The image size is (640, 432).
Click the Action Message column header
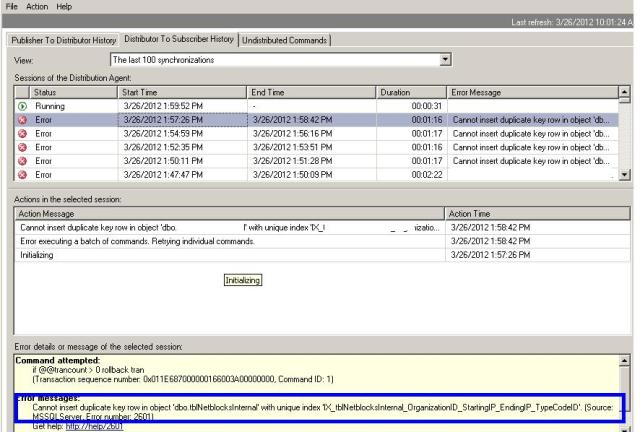point(230,214)
